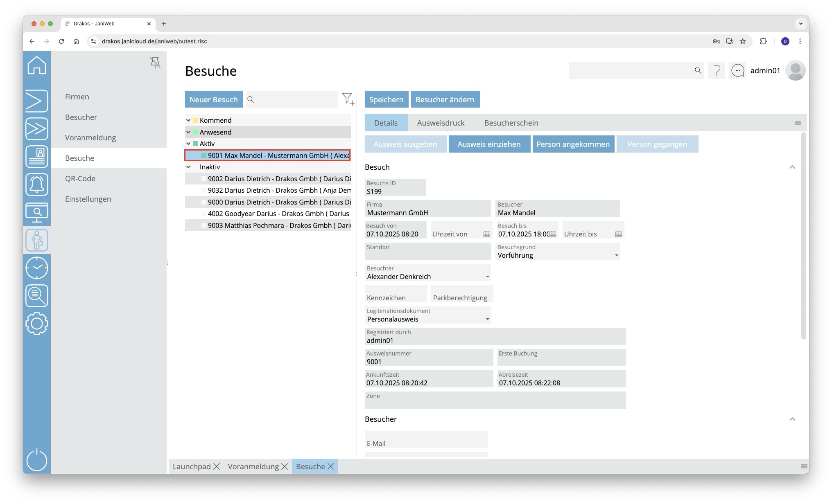Open the Besuch bis calendar picker

click(553, 234)
